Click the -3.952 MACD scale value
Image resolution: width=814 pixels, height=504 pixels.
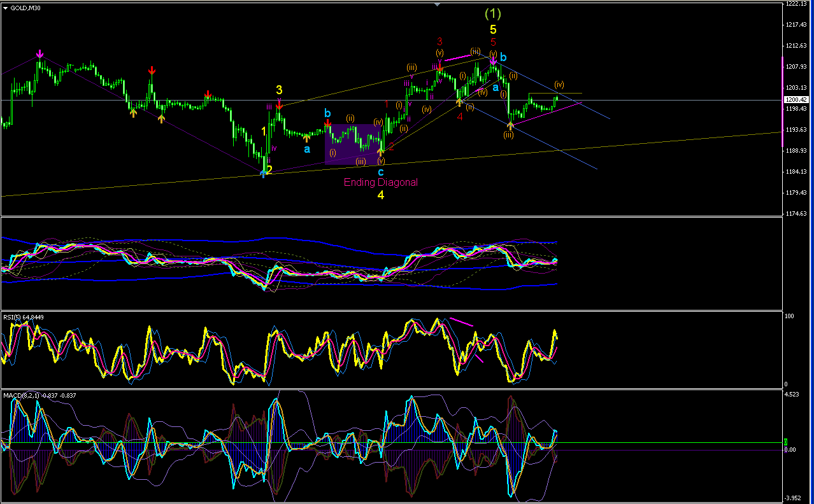(794, 498)
